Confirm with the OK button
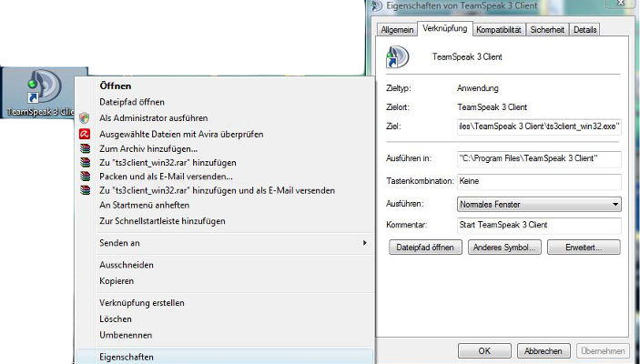Viewport: 640px width, 364px height. pyautogui.click(x=484, y=351)
